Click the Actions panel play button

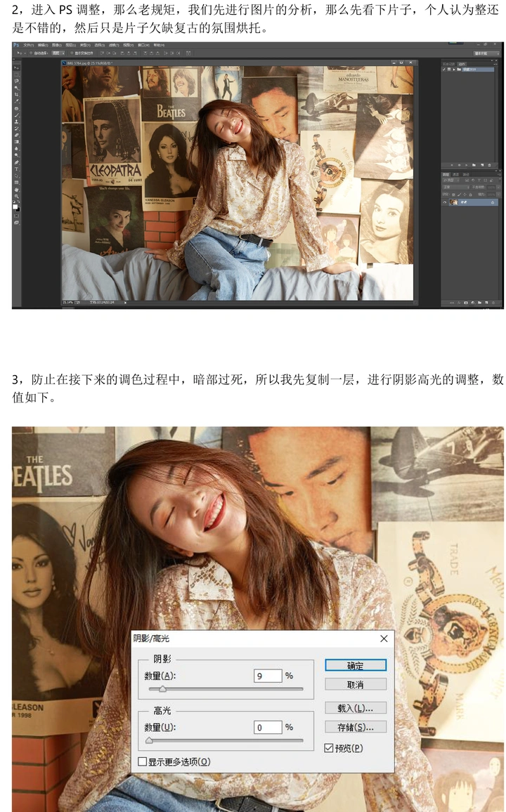pos(467,164)
